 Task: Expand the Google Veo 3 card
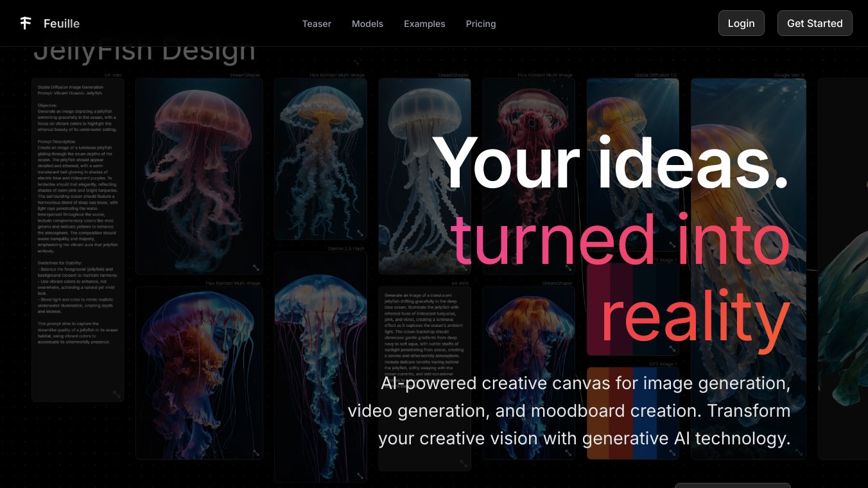point(799,453)
